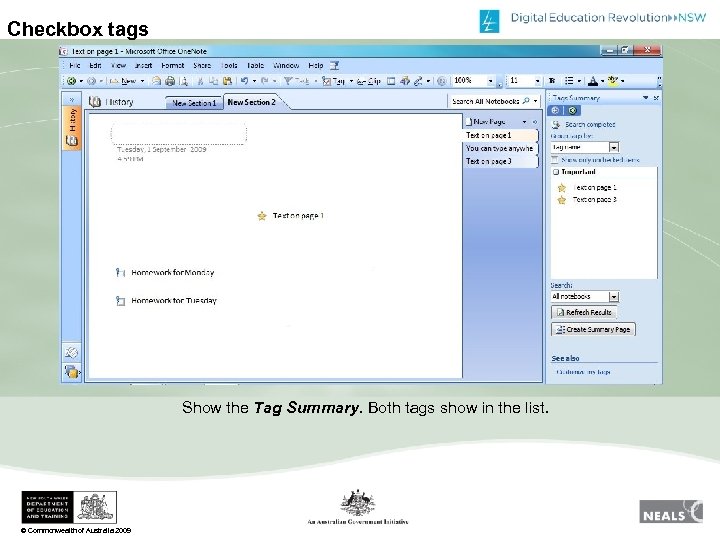Switch to New Section 2 tab
720x540 pixels.
[252, 102]
